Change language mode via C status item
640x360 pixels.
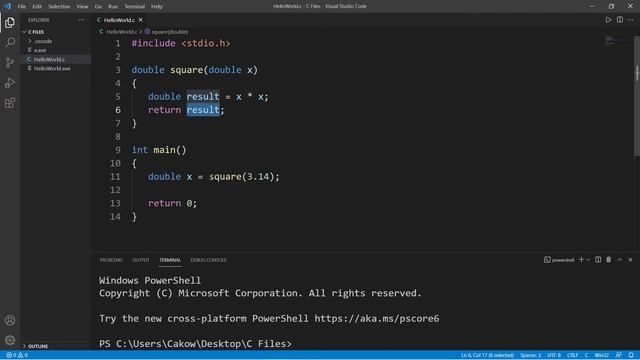pos(586,355)
